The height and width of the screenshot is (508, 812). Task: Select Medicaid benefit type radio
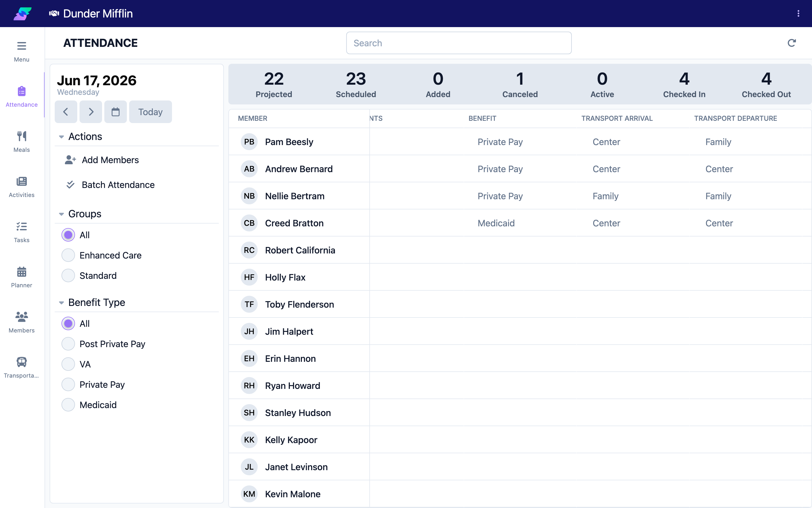point(68,405)
